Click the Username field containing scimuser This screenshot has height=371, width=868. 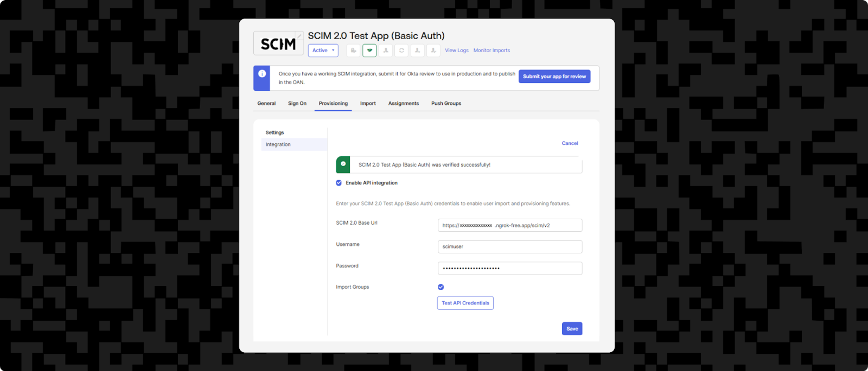tap(509, 247)
